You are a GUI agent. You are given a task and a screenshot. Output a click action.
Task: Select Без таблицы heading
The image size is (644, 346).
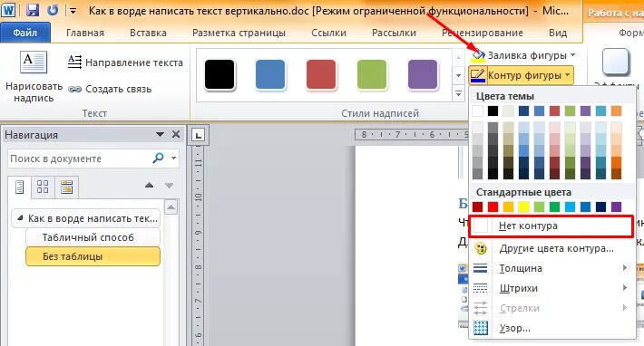click(93, 256)
